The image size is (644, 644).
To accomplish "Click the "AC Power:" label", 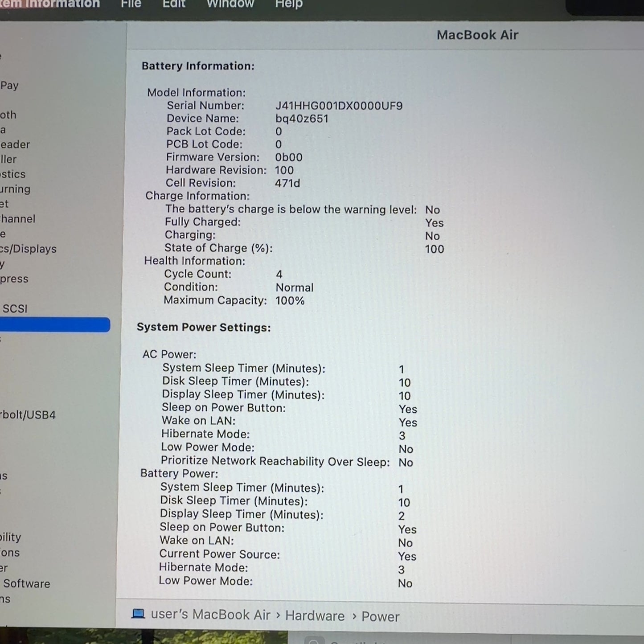I will (169, 354).
